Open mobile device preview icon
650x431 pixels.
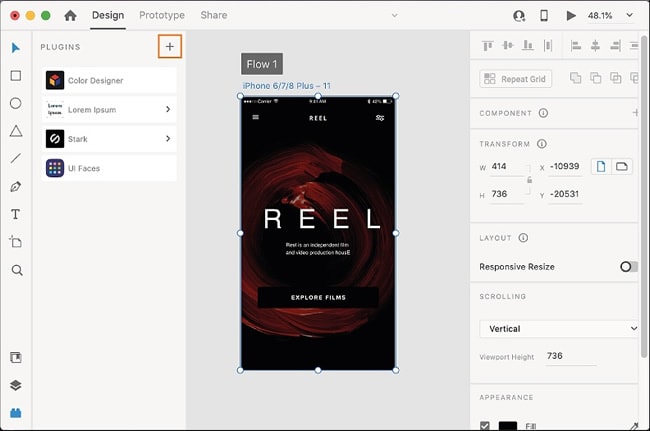point(544,16)
